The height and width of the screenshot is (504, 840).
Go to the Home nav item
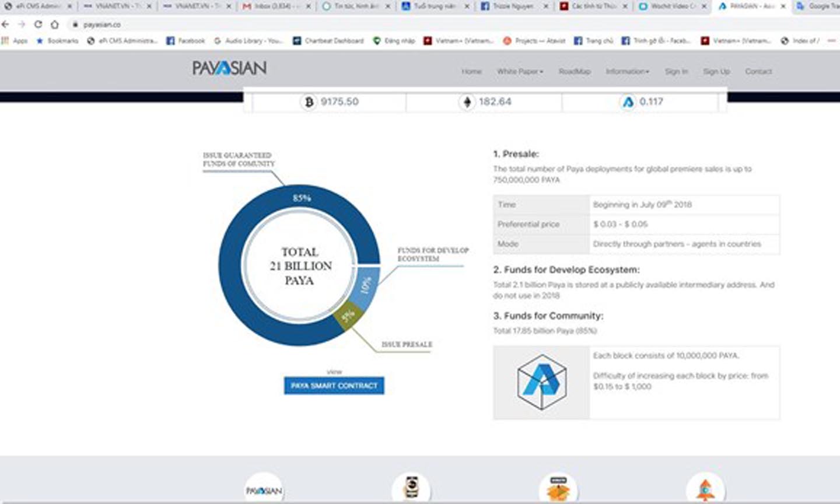tap(471, 71)
